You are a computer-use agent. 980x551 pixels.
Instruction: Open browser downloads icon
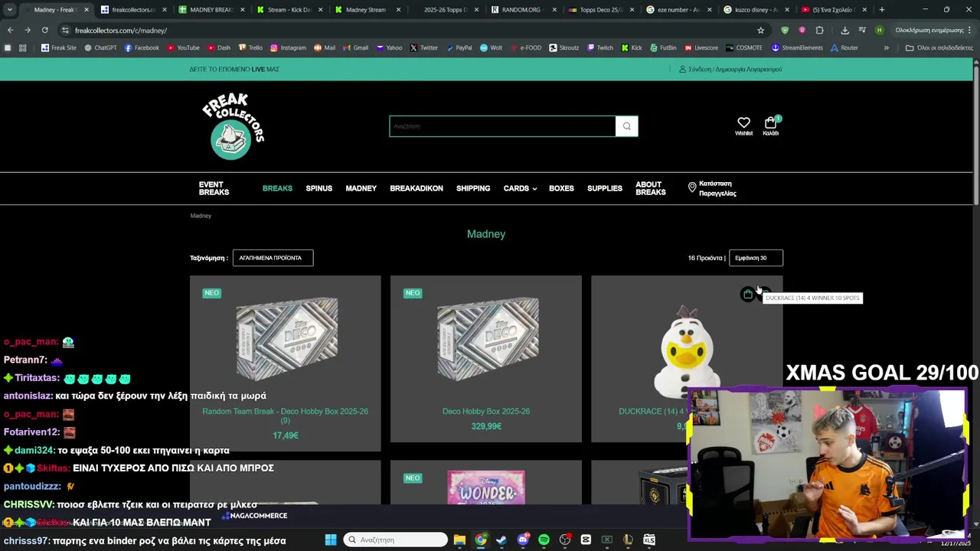coord(844,30)
